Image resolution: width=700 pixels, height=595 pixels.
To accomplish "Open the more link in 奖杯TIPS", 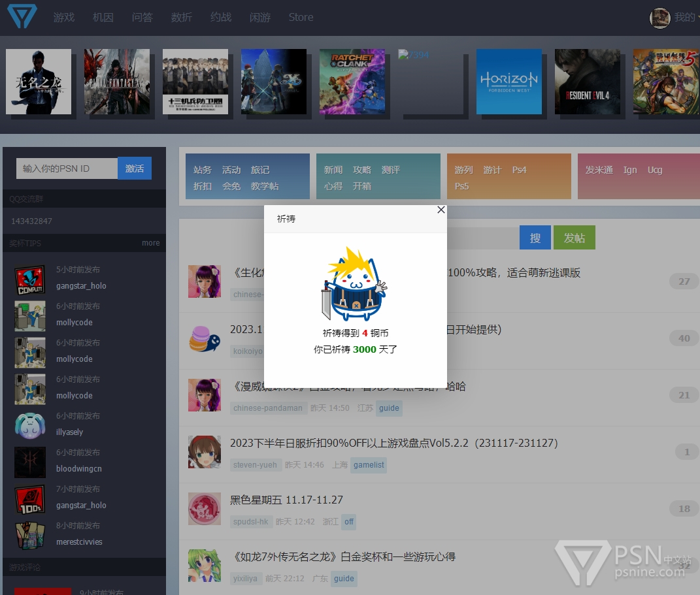I will coord(150,243).
